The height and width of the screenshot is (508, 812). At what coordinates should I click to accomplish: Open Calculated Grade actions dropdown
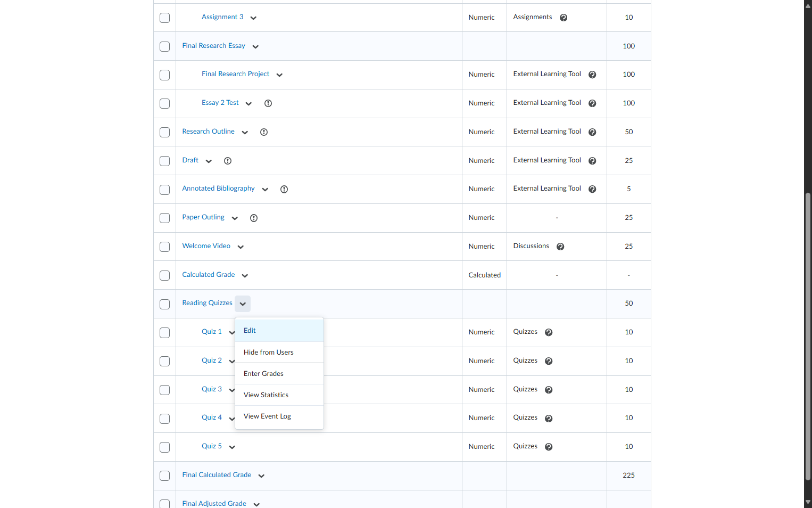[245, 276]
